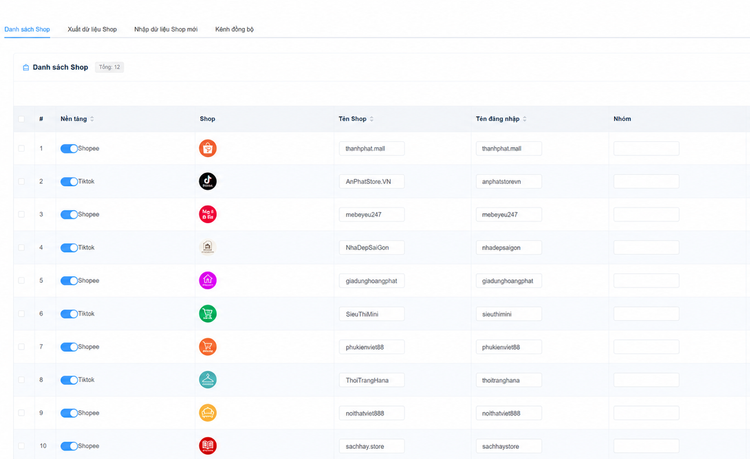Edit the giadunghoangphat shop name field
The image size is (750, 459).
click(x=372, y=281)
